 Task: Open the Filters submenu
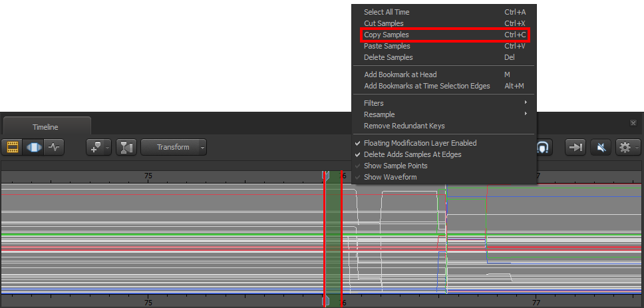click(444, 103)
